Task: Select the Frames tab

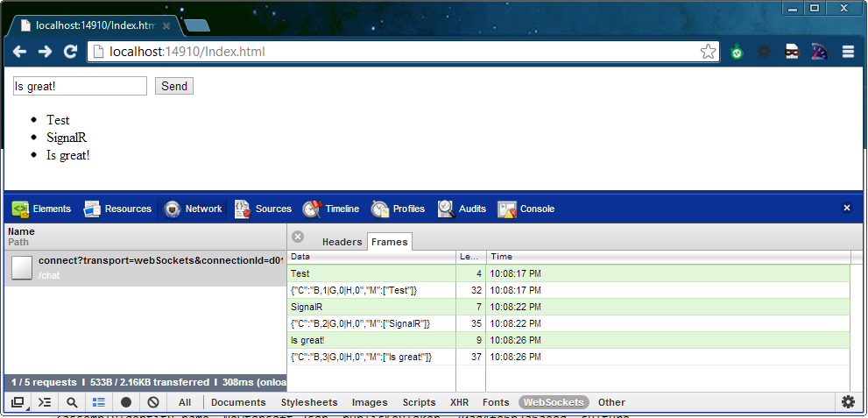Action: pos(389,242)
